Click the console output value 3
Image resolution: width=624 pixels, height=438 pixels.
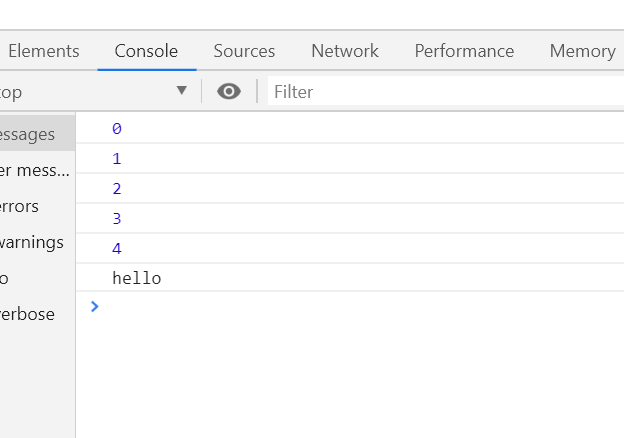pos(117,218)
